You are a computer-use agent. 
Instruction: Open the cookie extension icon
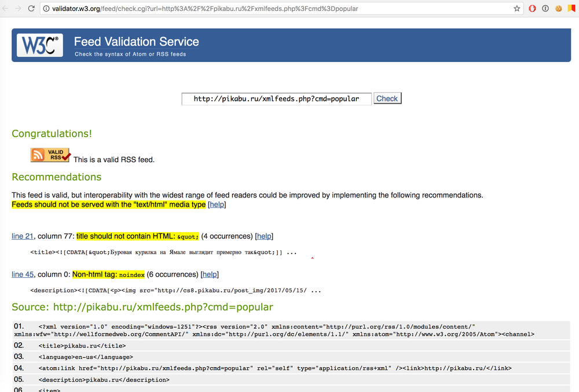tap(558, 9)
